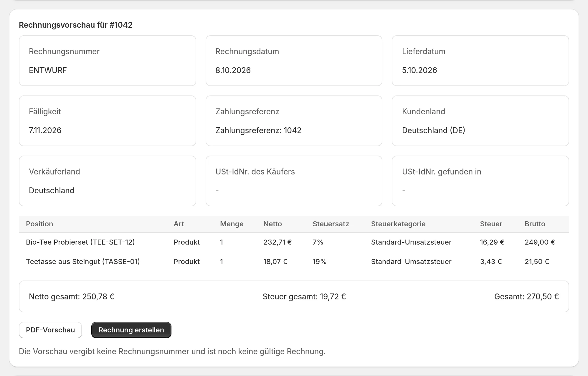Click the Art column header
The image size is (588, 376).
[x=179, y=224]
